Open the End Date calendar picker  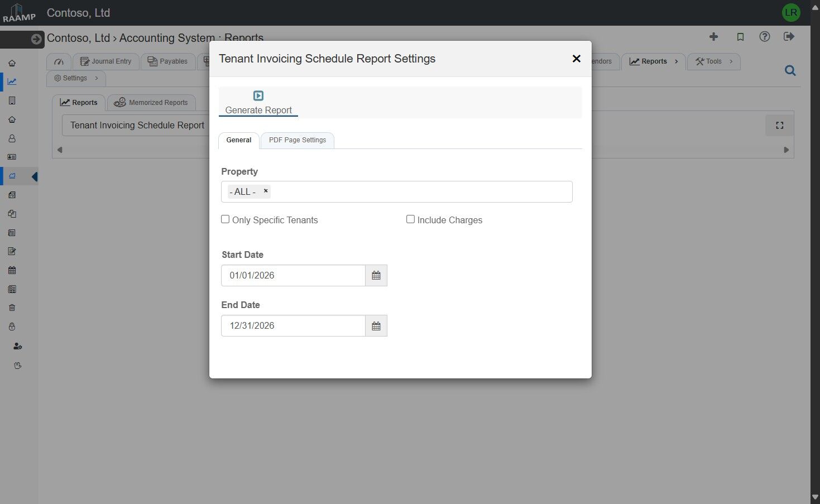point(376,326)
